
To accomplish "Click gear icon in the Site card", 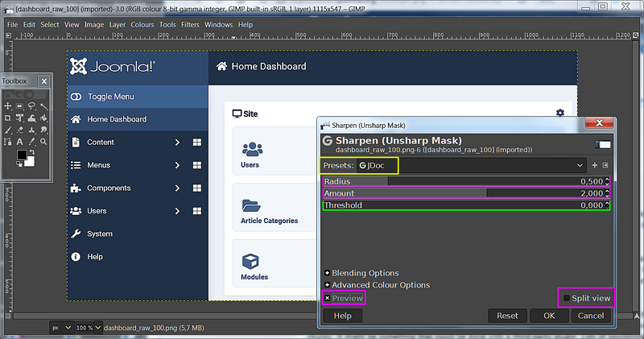I will pos(560,113).
